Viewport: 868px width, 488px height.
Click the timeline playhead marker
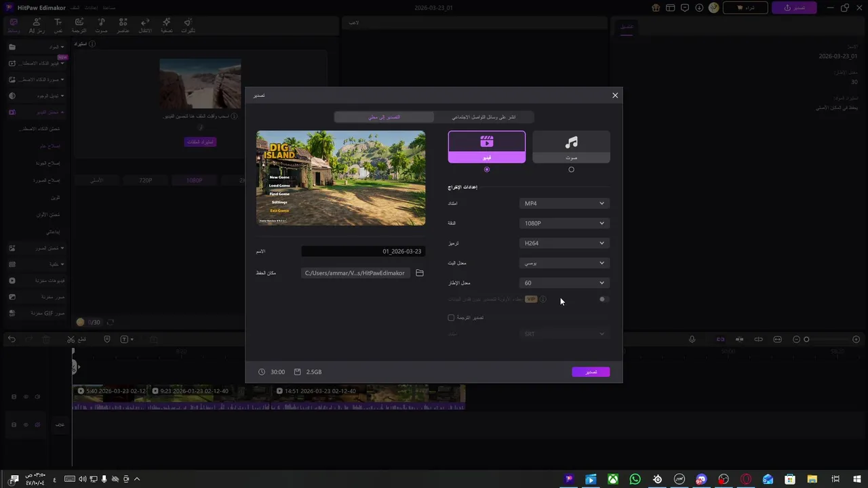tap(73, 352)
